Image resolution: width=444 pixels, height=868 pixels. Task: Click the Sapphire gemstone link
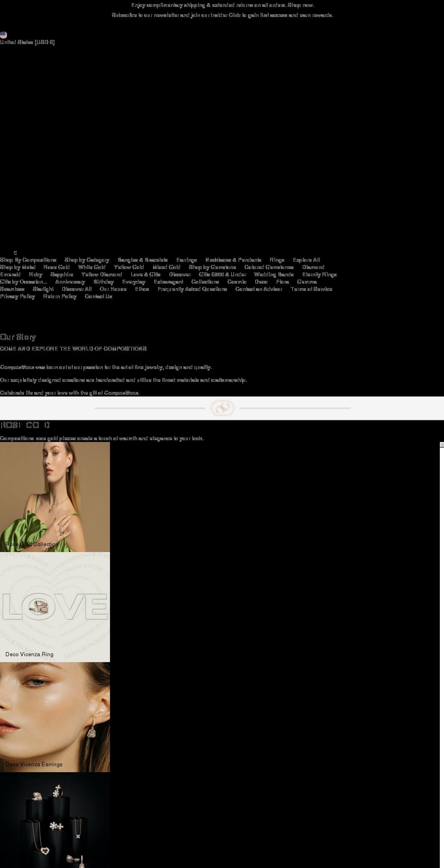pyautogui.click(x=62, y=275)
